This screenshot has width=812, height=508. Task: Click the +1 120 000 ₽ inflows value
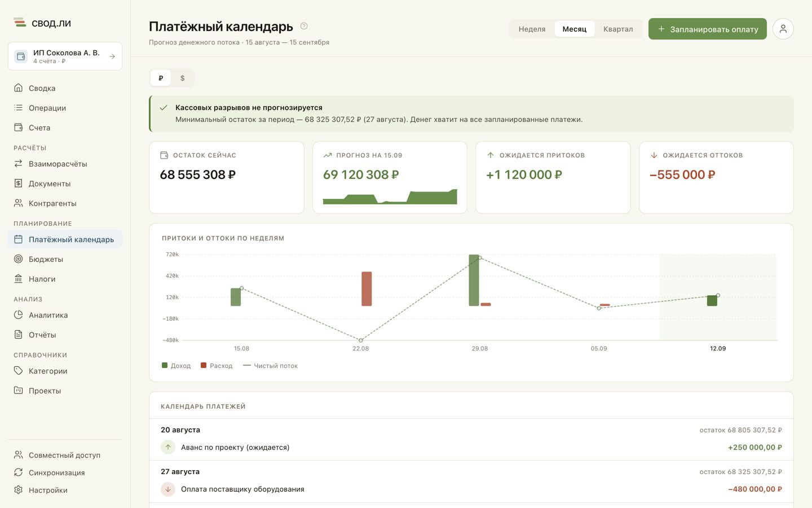pos(524,174)
